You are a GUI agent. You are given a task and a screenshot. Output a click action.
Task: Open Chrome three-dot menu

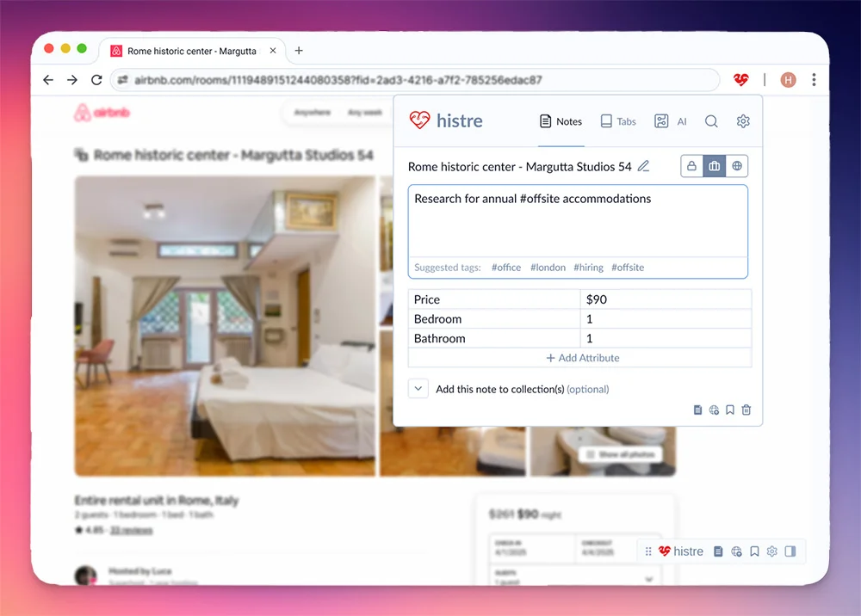tap(814, 80)
